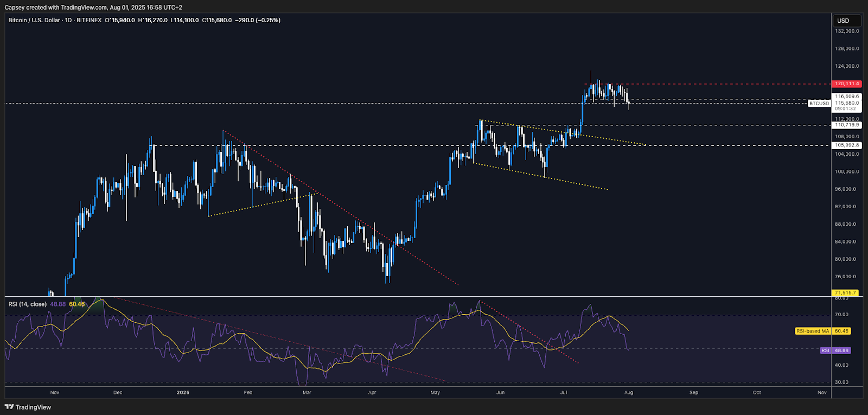Click the Bitcoin / U.S. Dollar symbol title
The image size is (868, 415).
(34, 20)
